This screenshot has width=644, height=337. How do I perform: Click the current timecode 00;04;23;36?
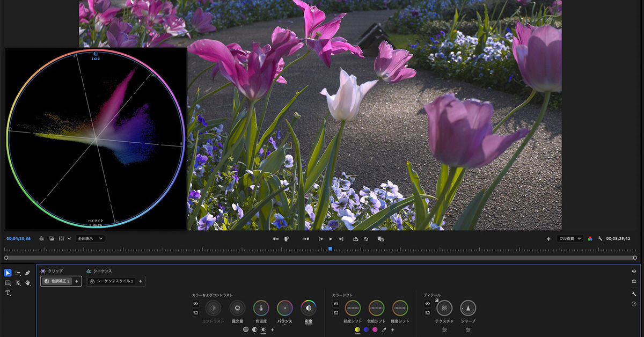(x=18, y=239)
